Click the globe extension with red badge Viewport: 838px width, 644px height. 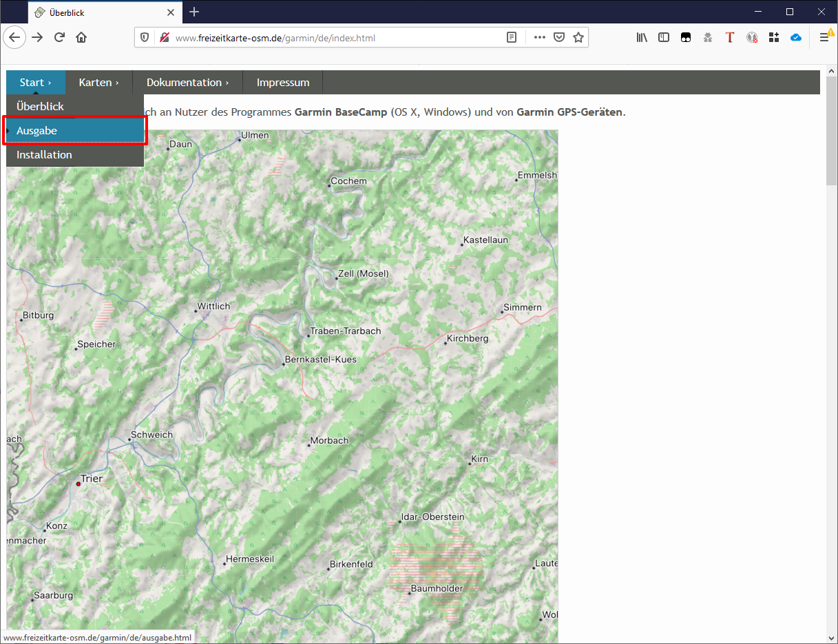click(x=752, y=38)
